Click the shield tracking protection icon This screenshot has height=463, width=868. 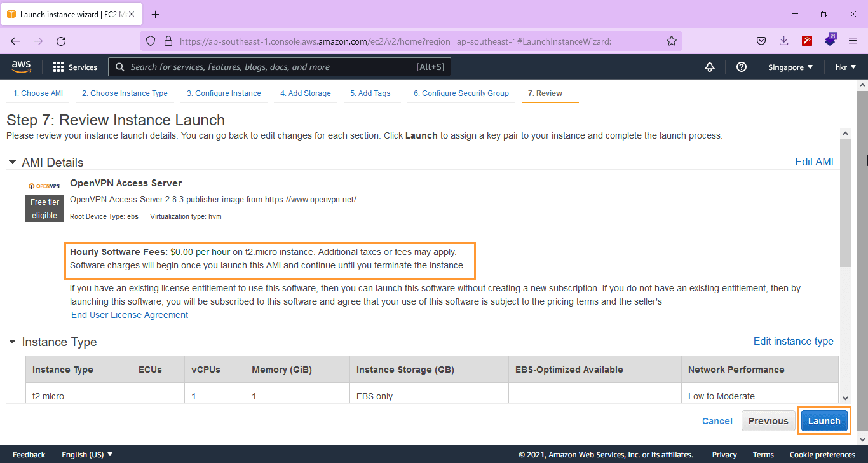151,41
